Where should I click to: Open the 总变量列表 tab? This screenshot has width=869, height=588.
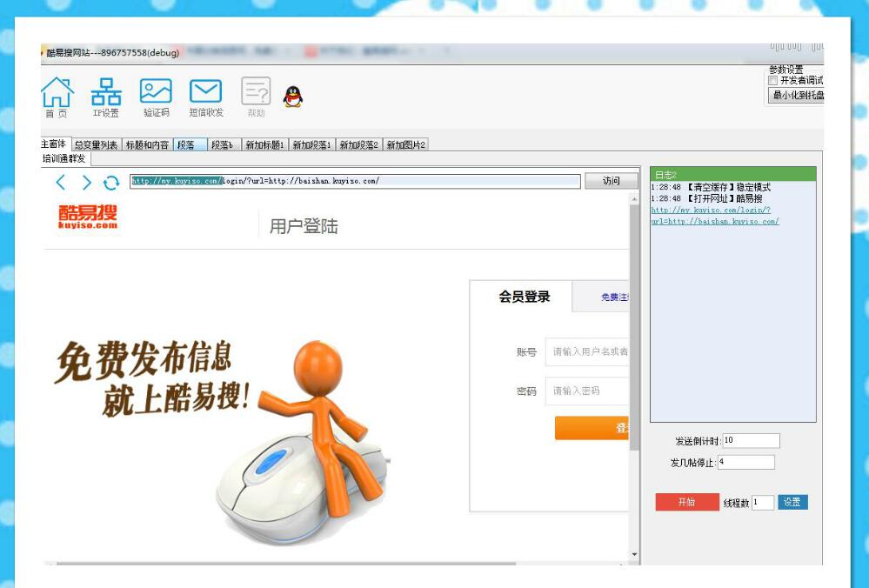pos(96,144)
